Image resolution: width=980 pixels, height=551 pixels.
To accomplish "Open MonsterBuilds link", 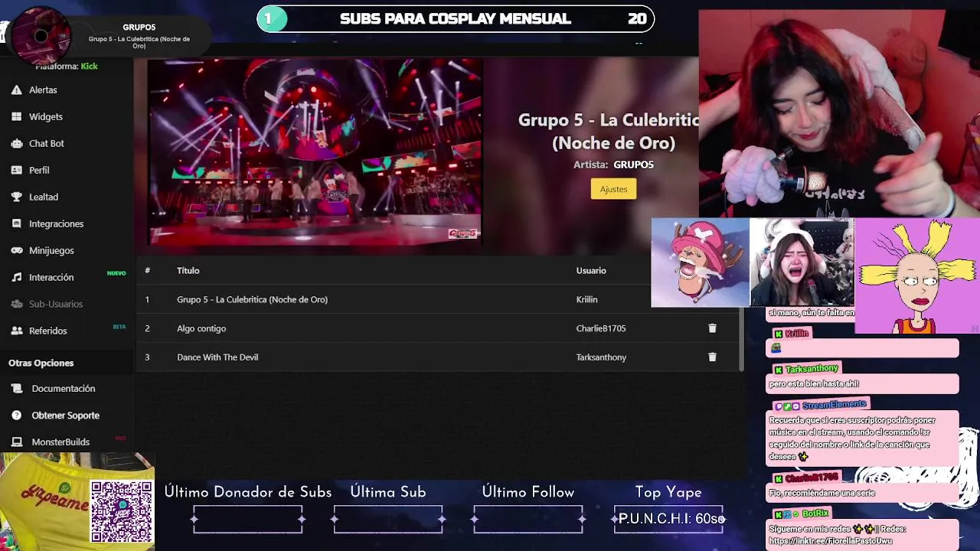I will (x=60, y=442).
